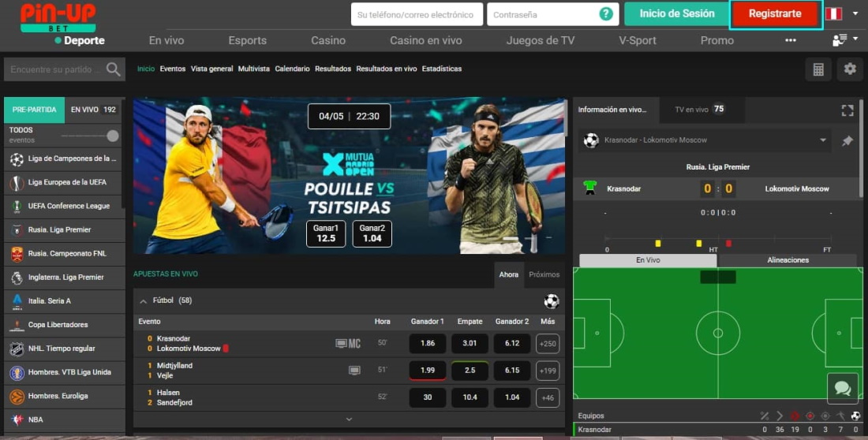This screenshot has height=440, width=868.
Task: Open the Estadísticas link
Action: [442, 69]
